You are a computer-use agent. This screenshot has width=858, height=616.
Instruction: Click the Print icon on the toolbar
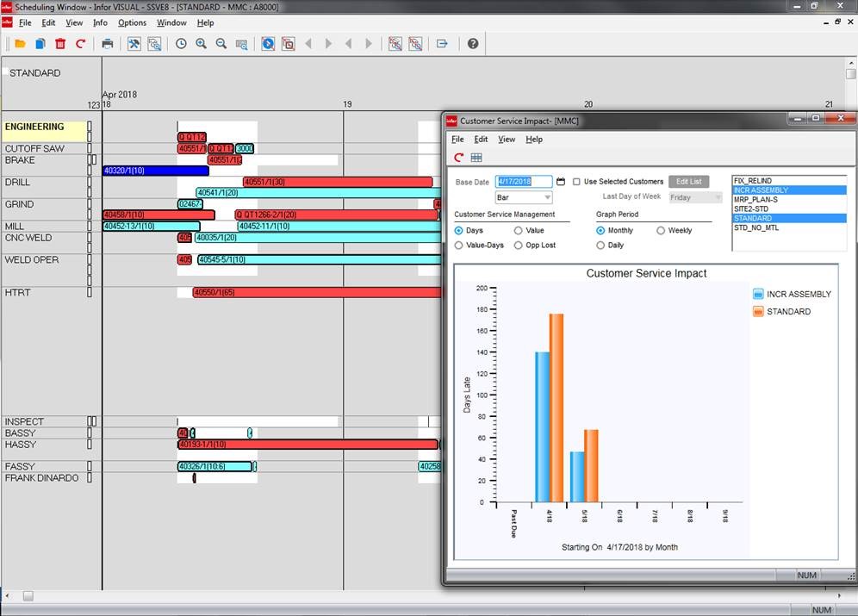point(106,43)
